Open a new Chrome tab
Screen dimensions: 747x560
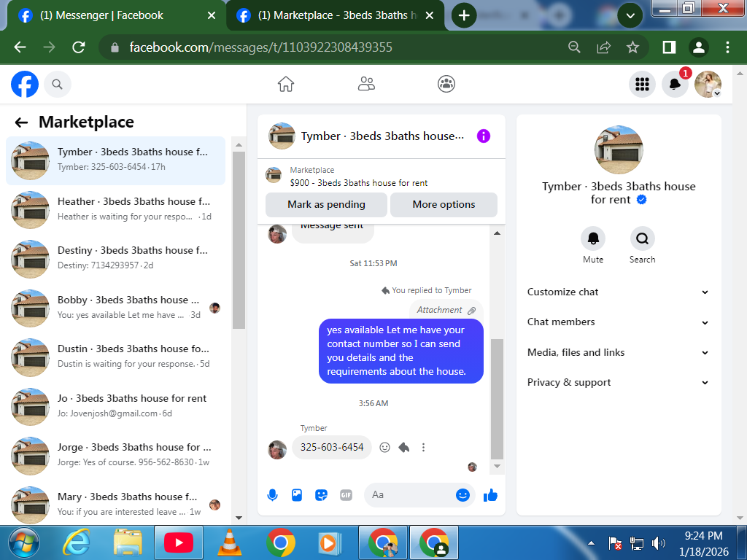pos(464,16)
